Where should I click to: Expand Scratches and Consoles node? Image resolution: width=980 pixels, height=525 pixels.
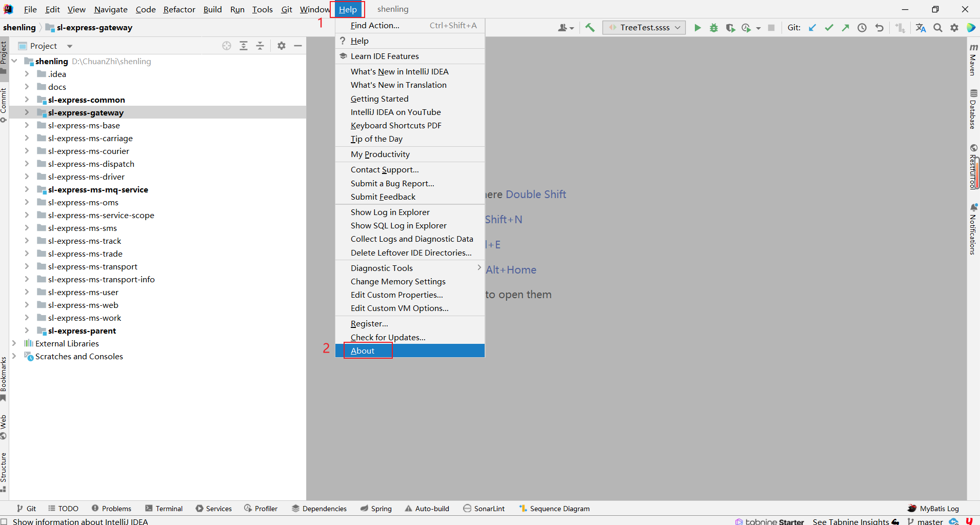tap(14, 356)
